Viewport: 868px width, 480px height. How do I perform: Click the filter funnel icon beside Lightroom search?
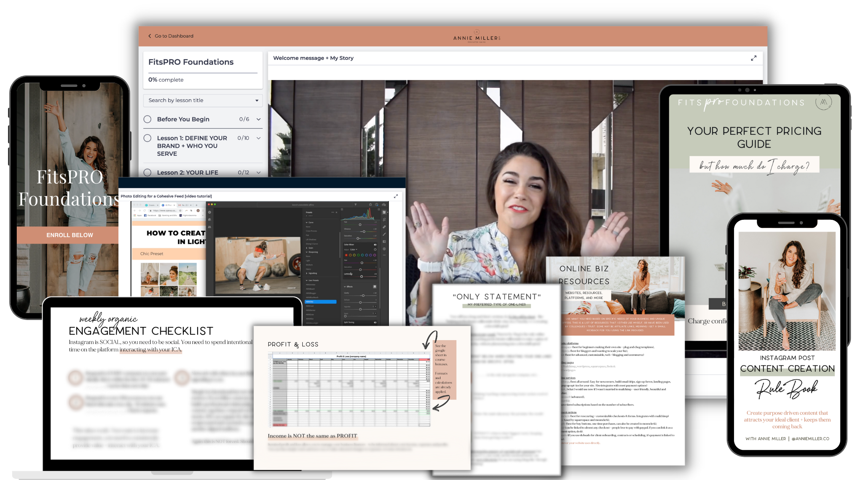pos(356,205)
